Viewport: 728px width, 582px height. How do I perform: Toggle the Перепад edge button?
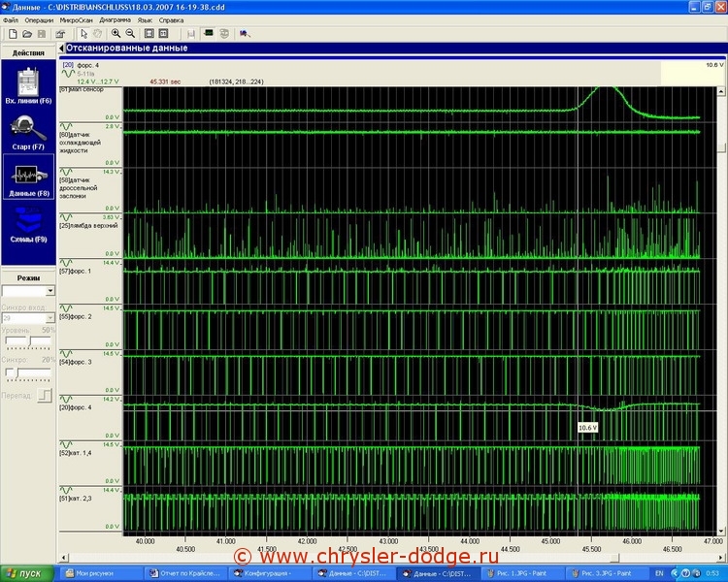click(45, 396)
